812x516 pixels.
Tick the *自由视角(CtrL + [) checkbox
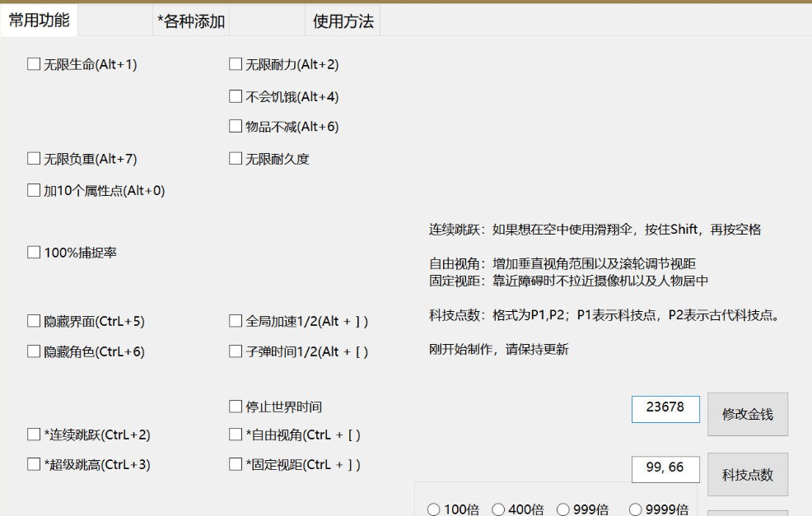(236, 435)
